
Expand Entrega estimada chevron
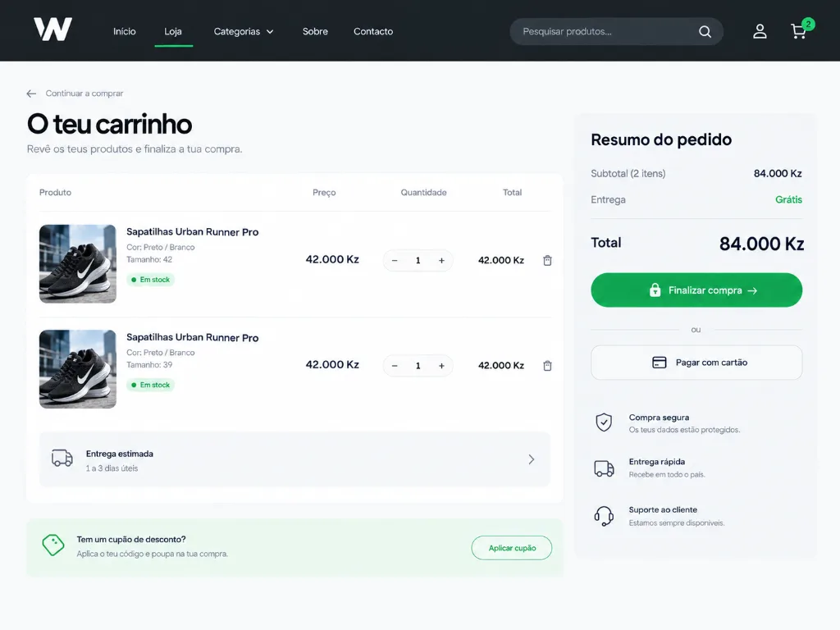point(532,459)
